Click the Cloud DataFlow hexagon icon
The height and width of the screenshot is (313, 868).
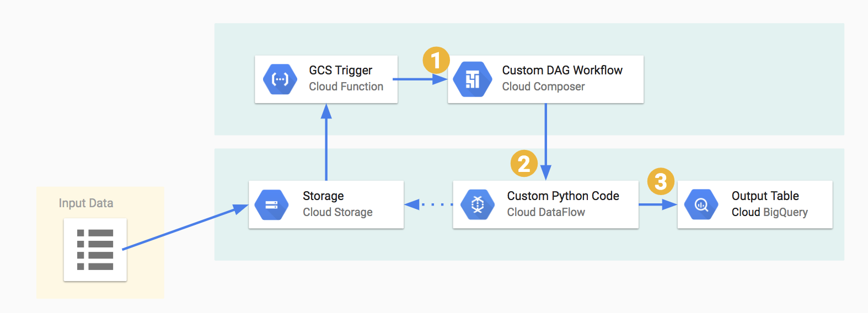(x=478, y=205)
